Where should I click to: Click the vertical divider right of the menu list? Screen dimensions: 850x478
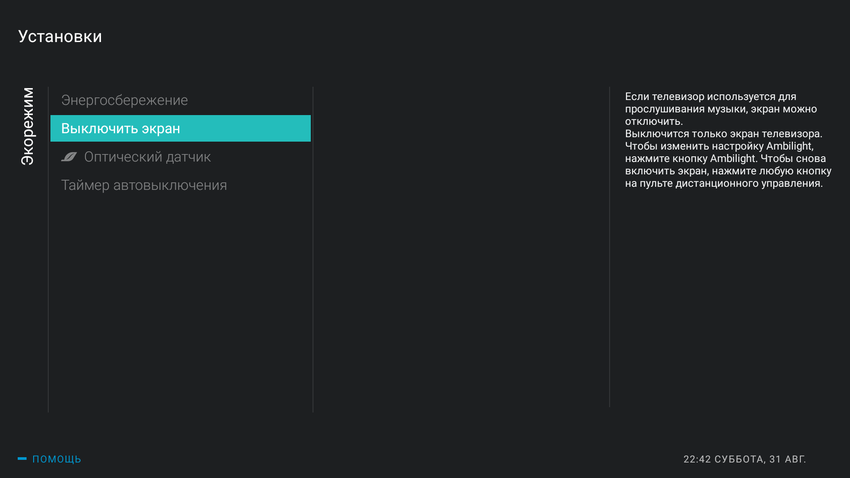point(313,250)
